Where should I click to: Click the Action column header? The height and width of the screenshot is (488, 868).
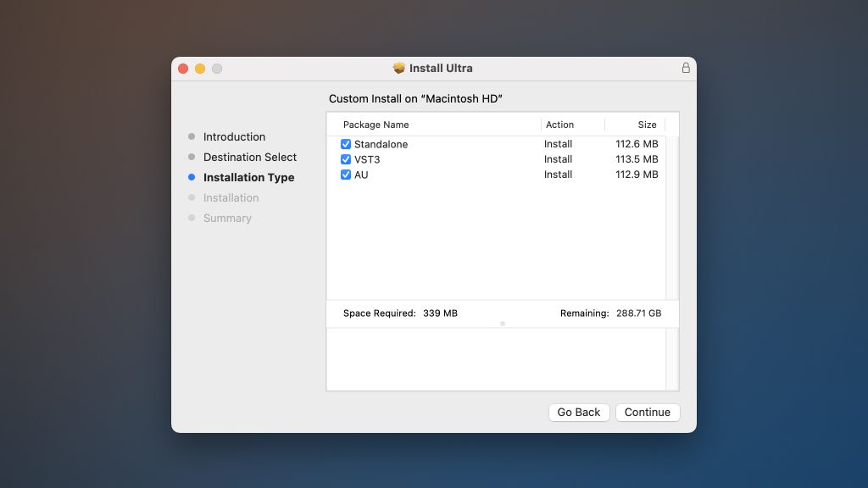coord(559,125)
